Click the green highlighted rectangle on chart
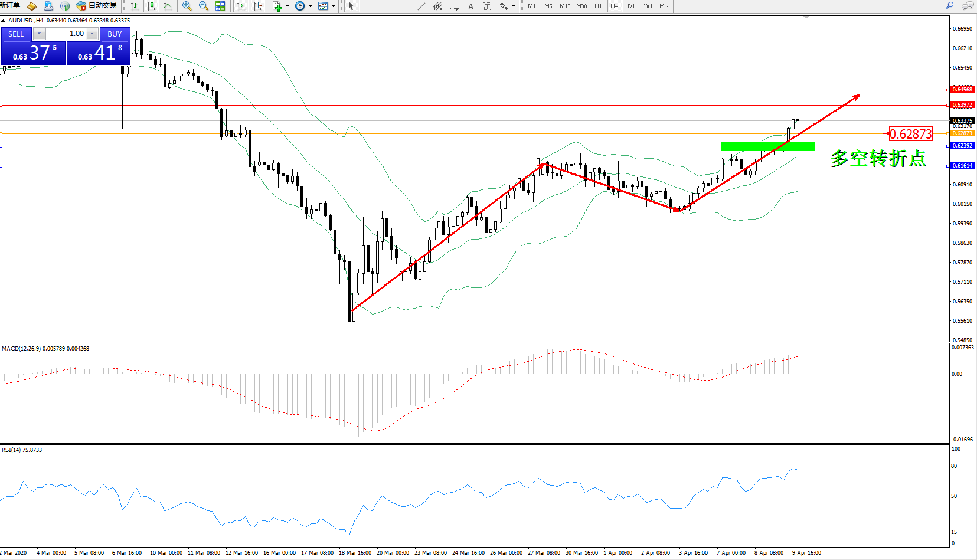 point(767,146)
